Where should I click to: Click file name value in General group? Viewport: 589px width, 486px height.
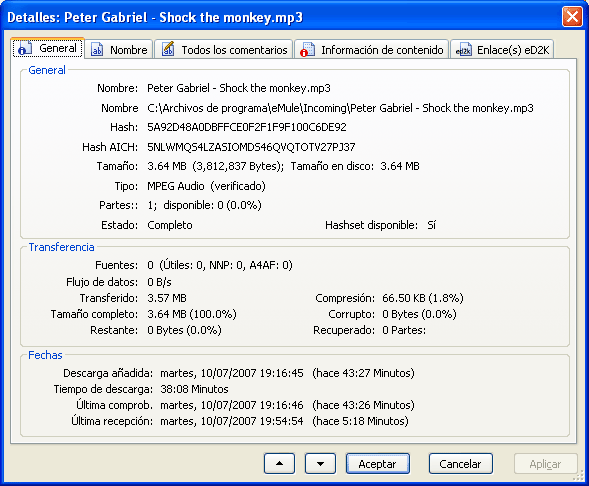(x=239, y=88)
